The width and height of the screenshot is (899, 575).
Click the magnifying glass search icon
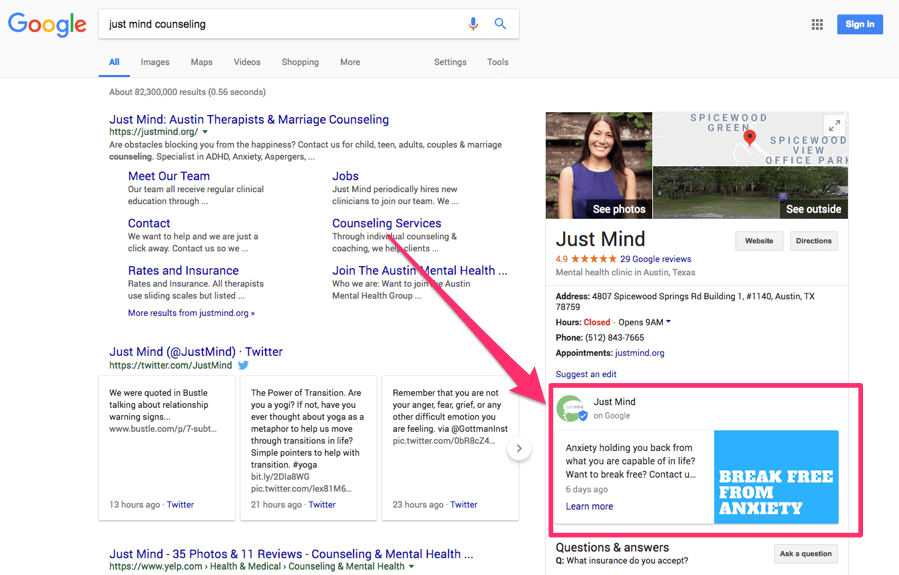tap(501, 24)
